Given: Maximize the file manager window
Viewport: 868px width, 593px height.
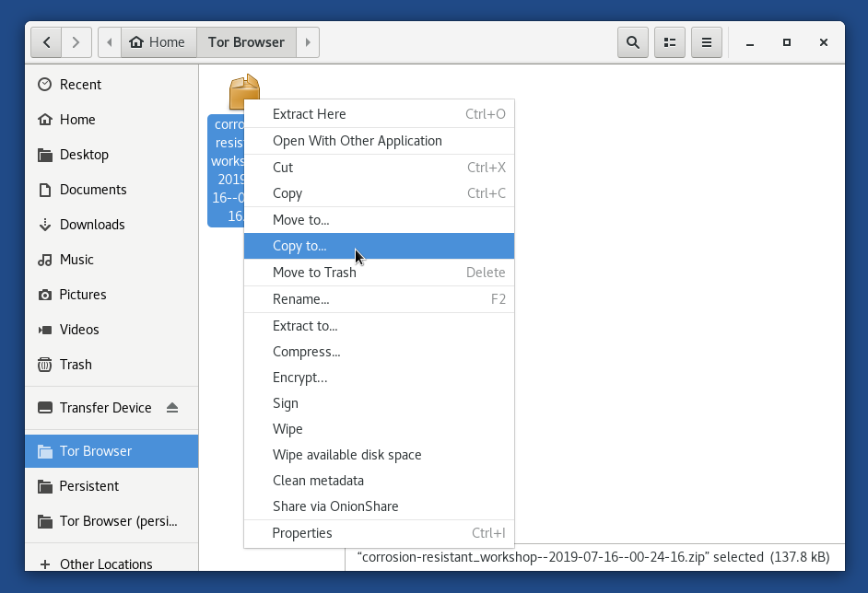Looking at the screenshot, I should [787, 42].
